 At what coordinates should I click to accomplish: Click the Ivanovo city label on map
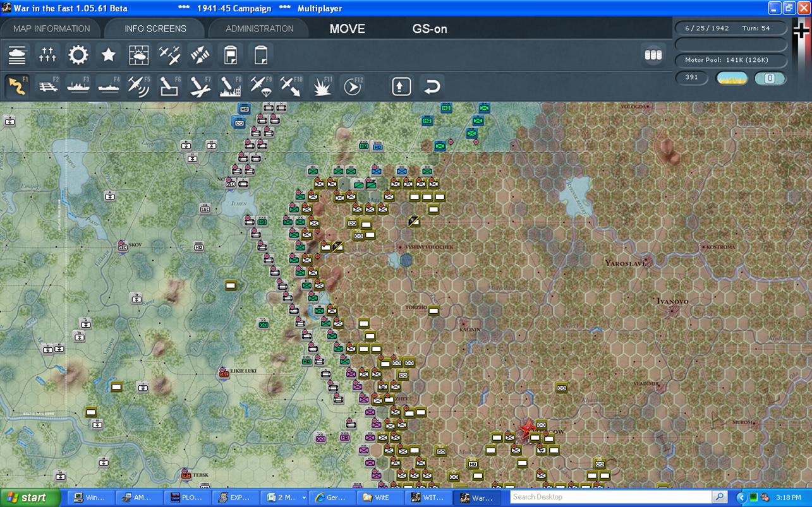click(672, 301)
